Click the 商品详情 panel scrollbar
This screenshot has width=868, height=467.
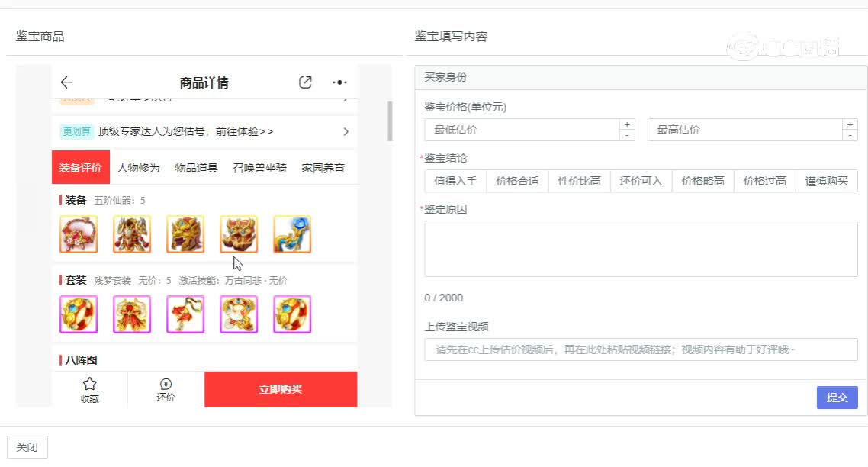[x=390, y=121]
